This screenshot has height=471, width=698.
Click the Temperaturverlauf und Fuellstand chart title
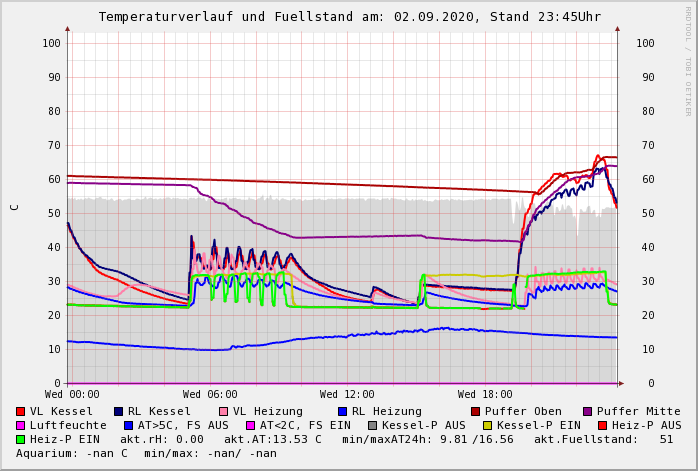coord(349,17)
